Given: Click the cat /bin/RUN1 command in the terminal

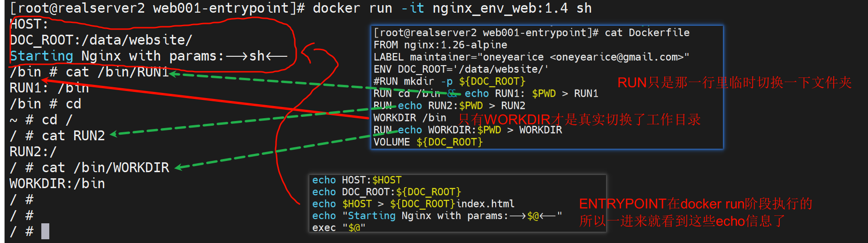Looking at the screenshot, I should pos(116,72).
